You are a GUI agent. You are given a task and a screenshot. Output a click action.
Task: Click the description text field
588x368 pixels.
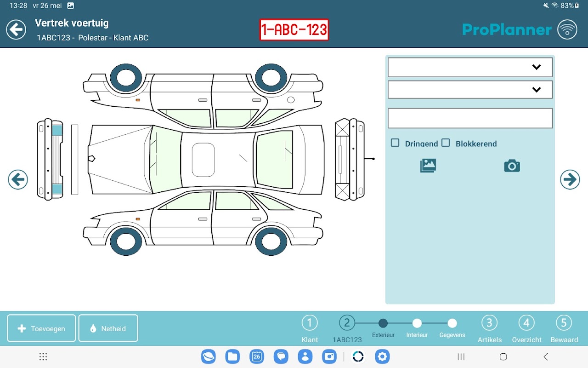pos(470,118)
